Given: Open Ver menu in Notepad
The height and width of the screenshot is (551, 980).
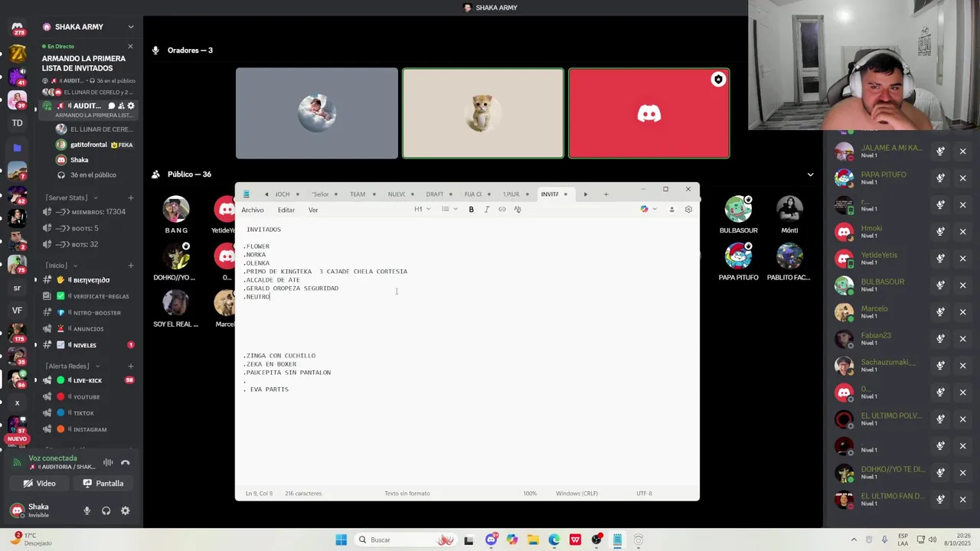Looking at the screenshot, I should (313, 210).
